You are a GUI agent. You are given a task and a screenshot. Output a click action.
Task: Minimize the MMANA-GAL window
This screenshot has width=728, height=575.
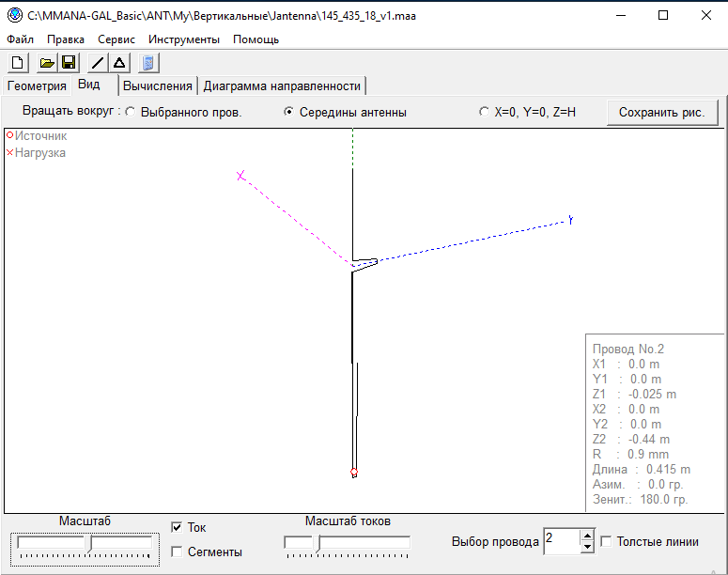(x=621, y=15)
